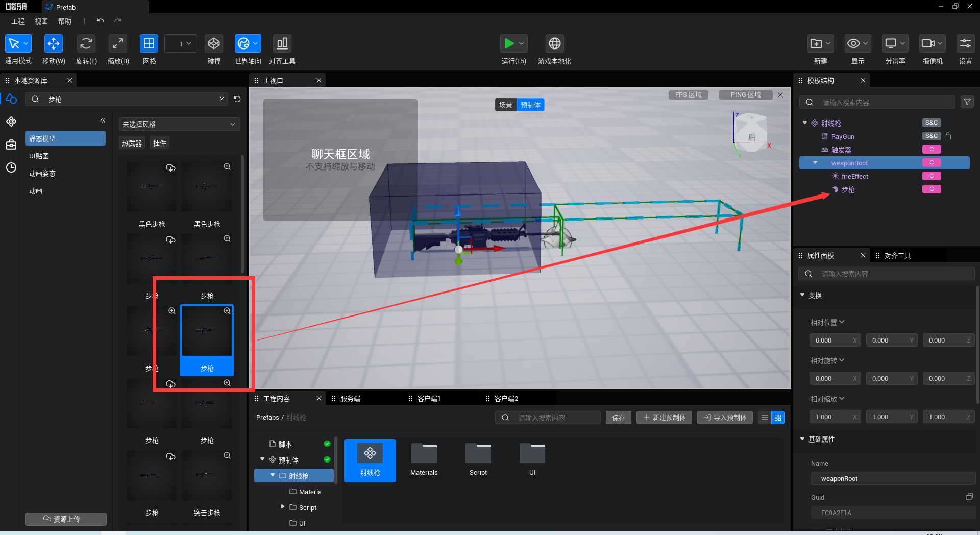Image resolution: width=980 pixels, height=535 pixels.
Task: Open the history clock sidebar icon
Action: (x=11, y=167)
